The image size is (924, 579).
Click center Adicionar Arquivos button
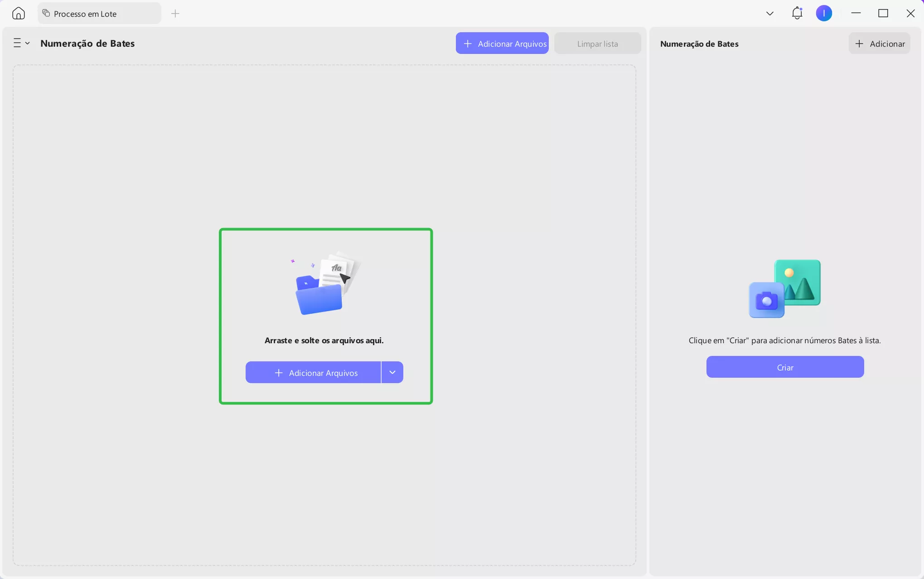[313, 372]
